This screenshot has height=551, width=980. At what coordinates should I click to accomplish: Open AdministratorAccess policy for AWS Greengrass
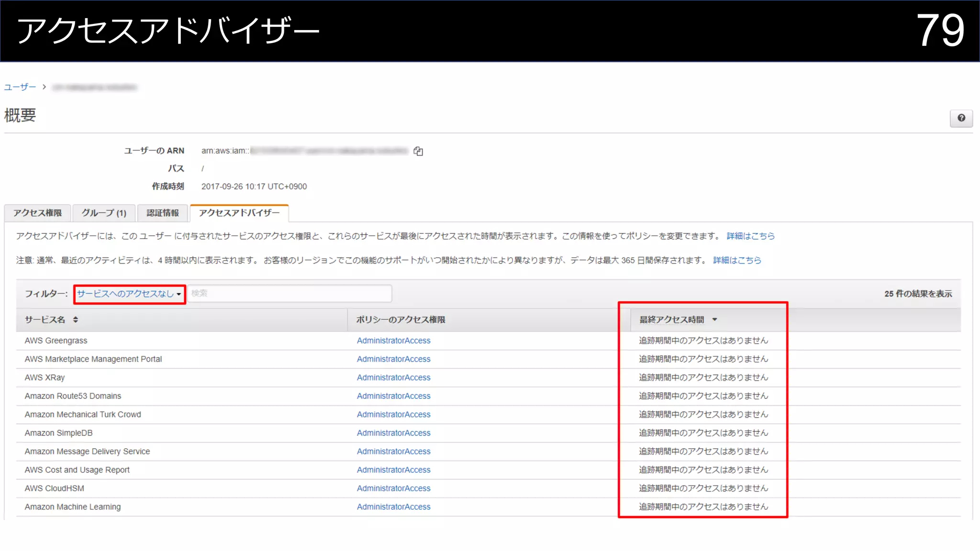click(x=393, y=341)
